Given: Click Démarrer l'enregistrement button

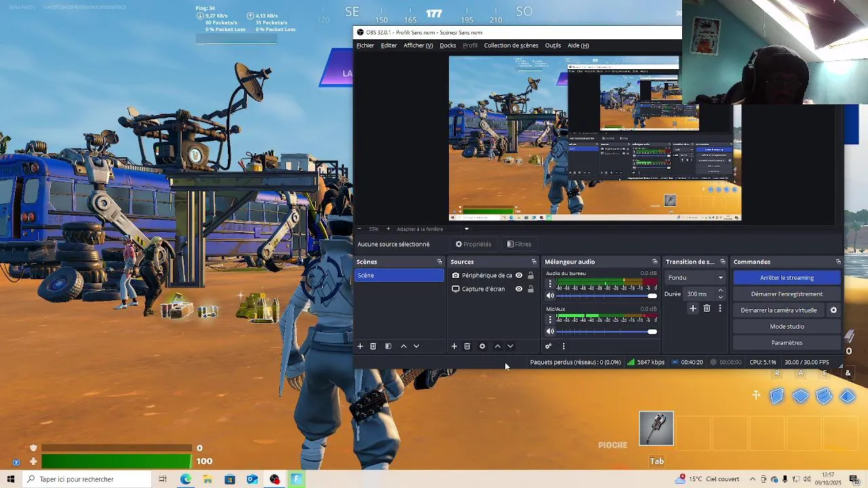Looking at the screenshot, I should tap(787, 294).
